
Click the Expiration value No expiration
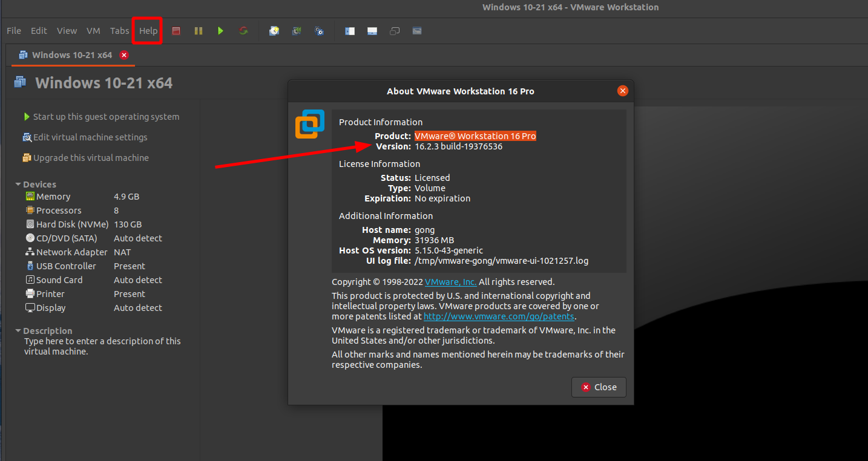tap(442, 198)
